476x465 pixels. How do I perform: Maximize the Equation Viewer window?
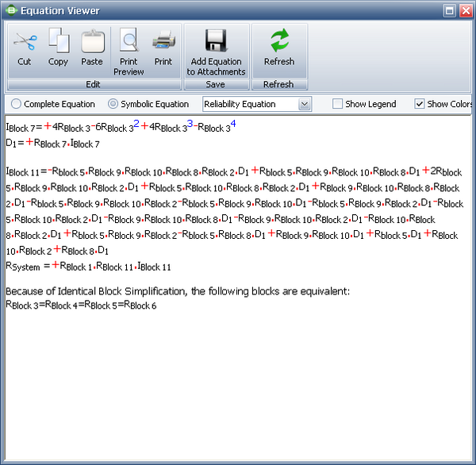pos(449,11)
